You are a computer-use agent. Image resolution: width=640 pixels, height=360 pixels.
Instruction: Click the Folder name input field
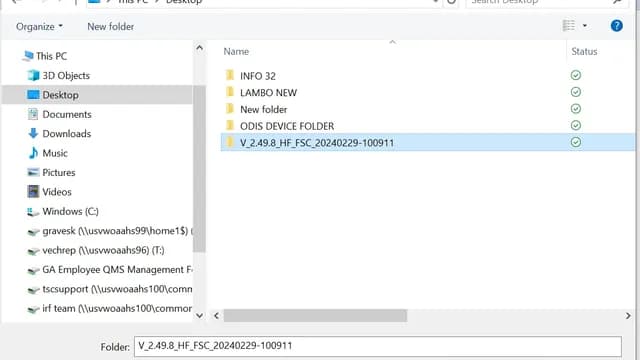point(378,346)
